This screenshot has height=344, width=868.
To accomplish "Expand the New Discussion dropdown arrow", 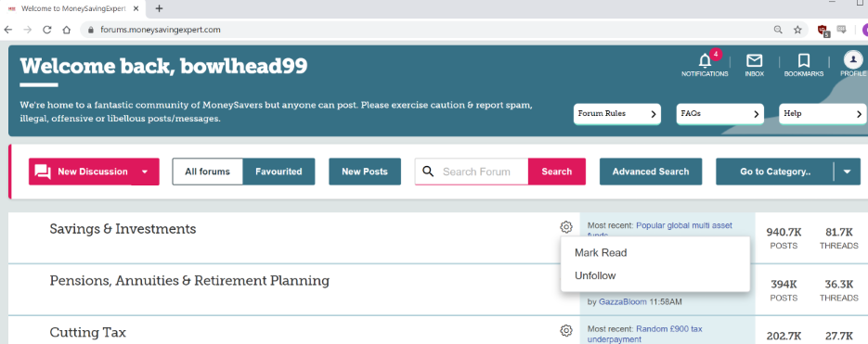I will click(x=145, y=172).
